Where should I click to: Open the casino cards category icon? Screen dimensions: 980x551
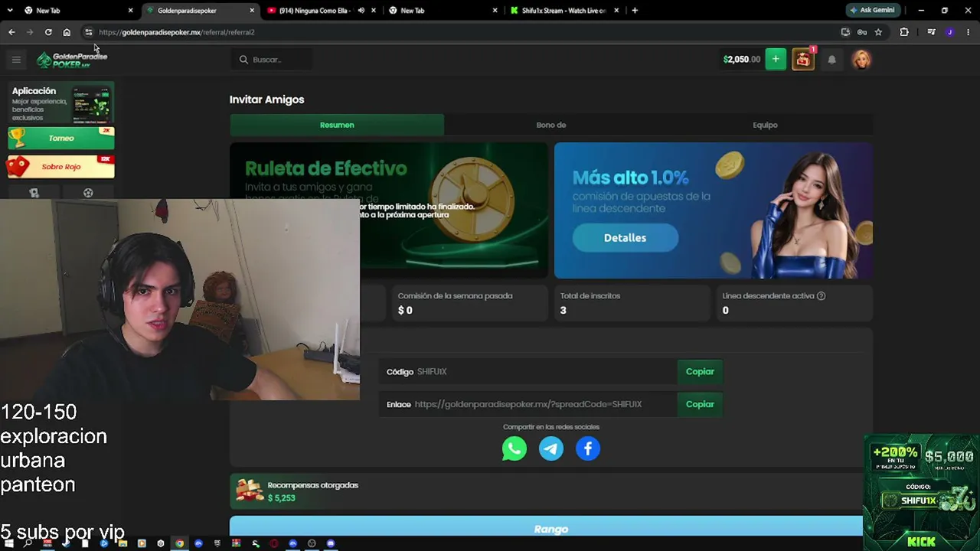[34, 193]
